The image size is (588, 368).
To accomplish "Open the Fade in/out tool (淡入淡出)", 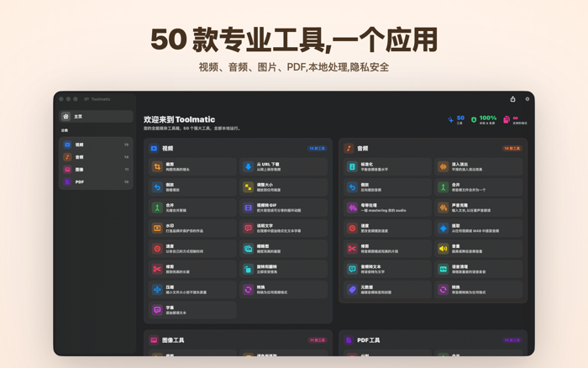I will [x=479, y=166].
